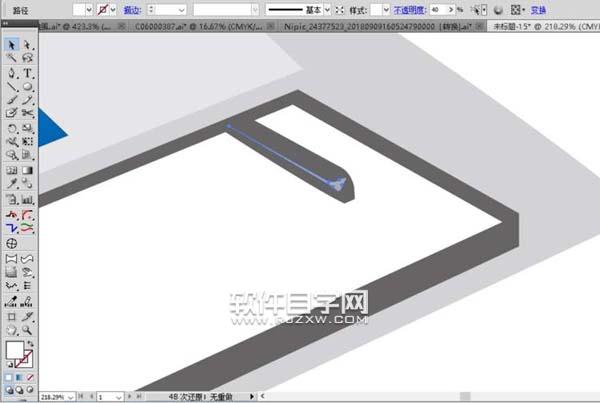Select the Selection (black arrow) tool
Viewport: 600px width, 403px height.
click(x=11, y=45)
